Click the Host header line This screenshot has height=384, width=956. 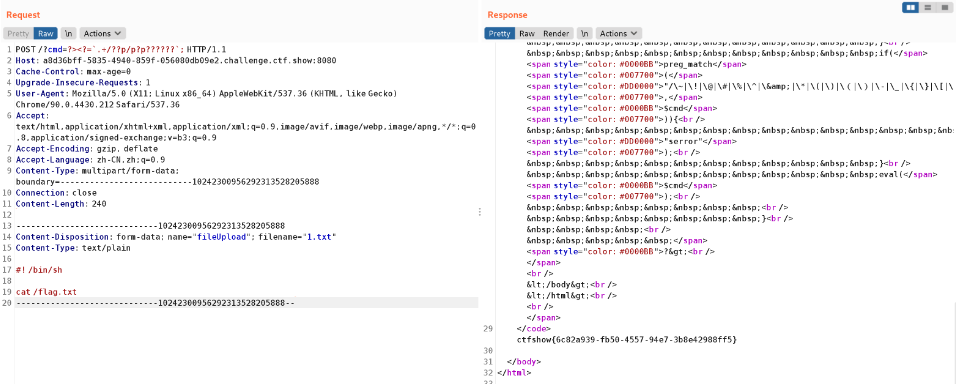click(x=176, y=60)
